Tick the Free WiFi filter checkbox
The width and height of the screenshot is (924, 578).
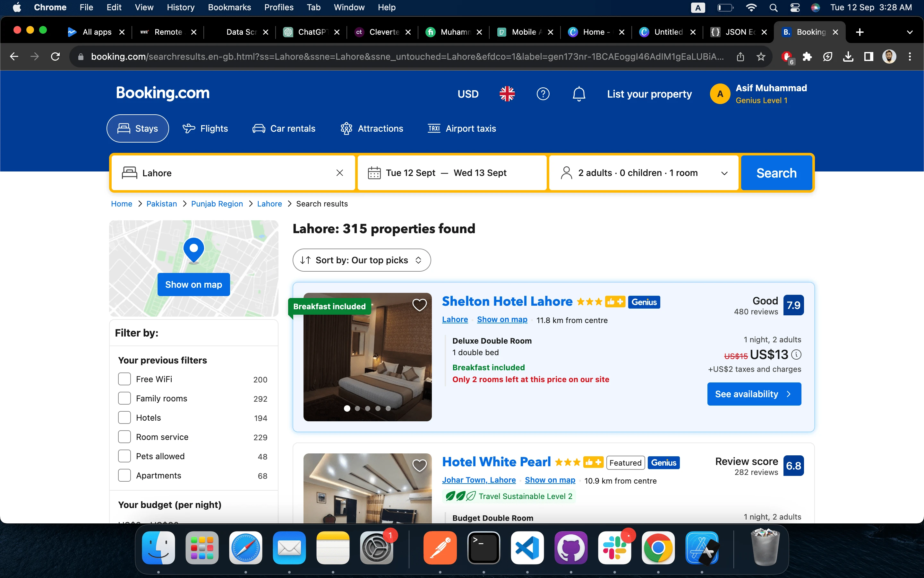124,379
